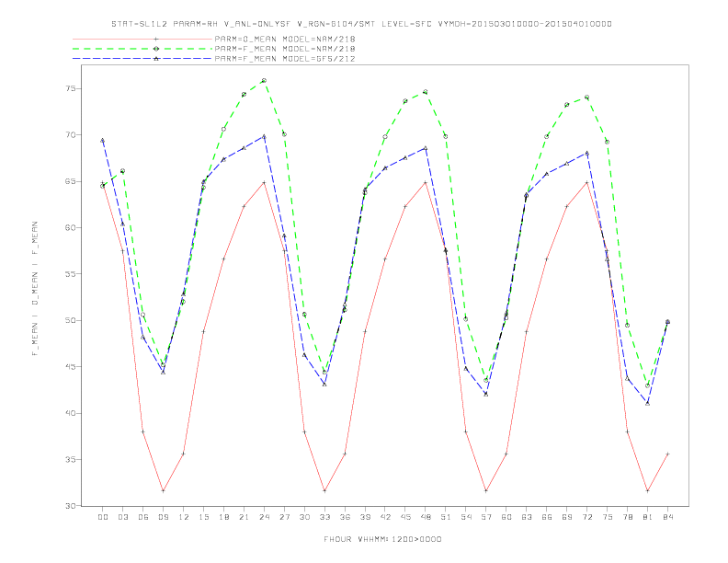Click x-axis tick label 18

(223, 517)
